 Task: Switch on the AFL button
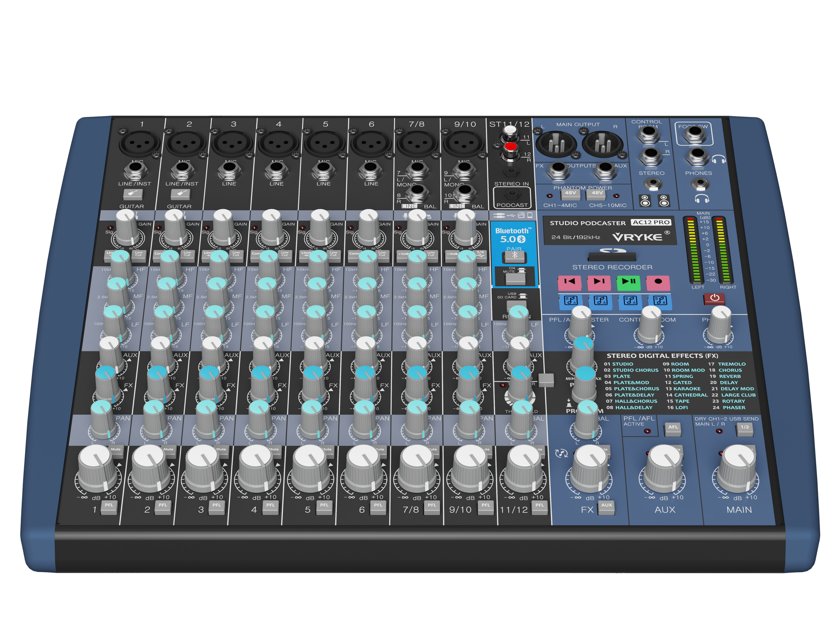point(673,429)
